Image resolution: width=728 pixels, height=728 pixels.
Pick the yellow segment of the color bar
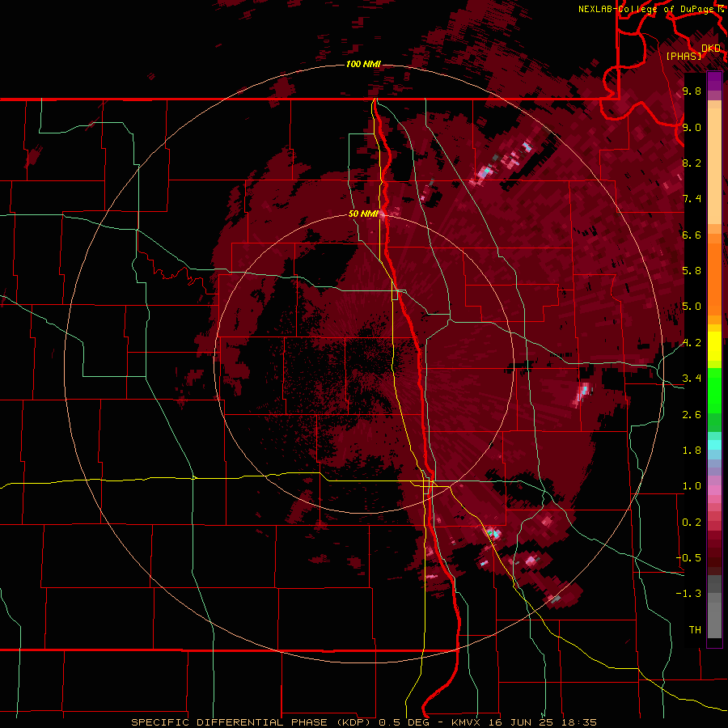[714, 346]
